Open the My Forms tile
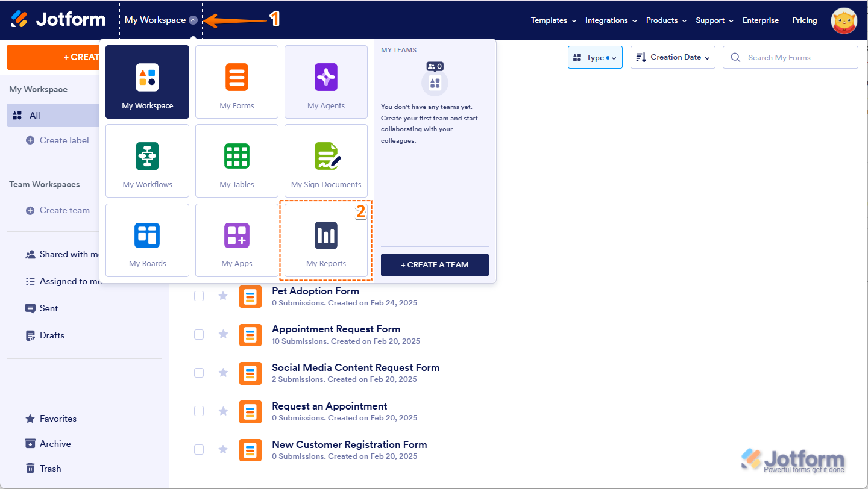 click(x=237, y=82)
